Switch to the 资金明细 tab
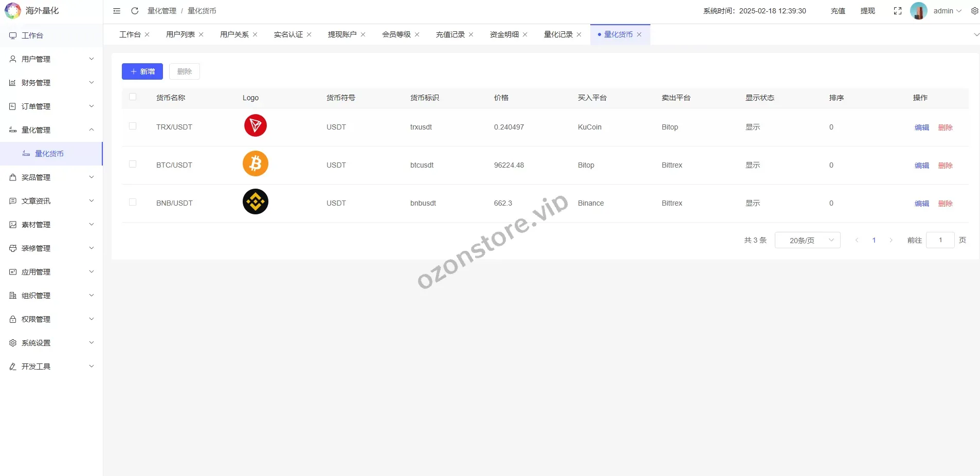980x476 pixels. click(x=504, y=34)
